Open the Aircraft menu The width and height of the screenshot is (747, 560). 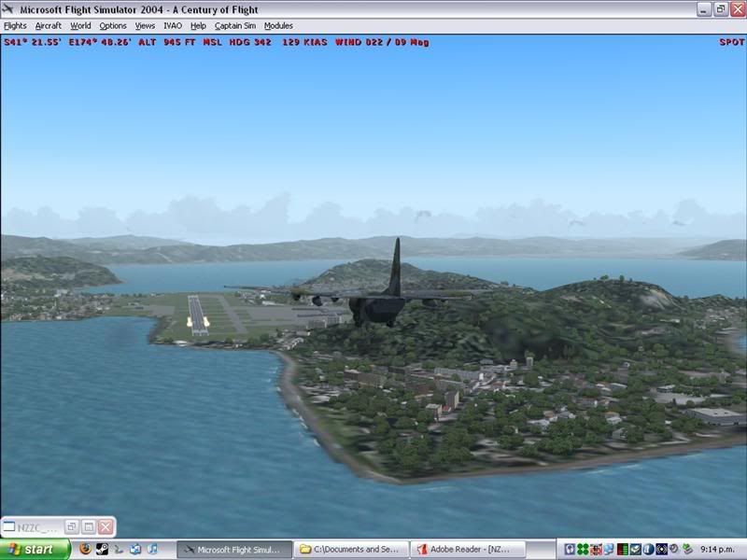[49, 26]
